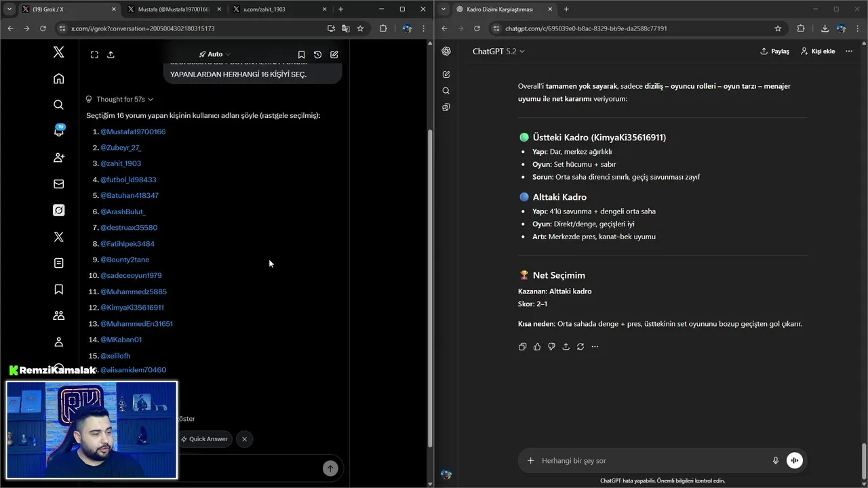
Task: Switch to the x.com/zahit_1903 tab
Action: (279, 9)
